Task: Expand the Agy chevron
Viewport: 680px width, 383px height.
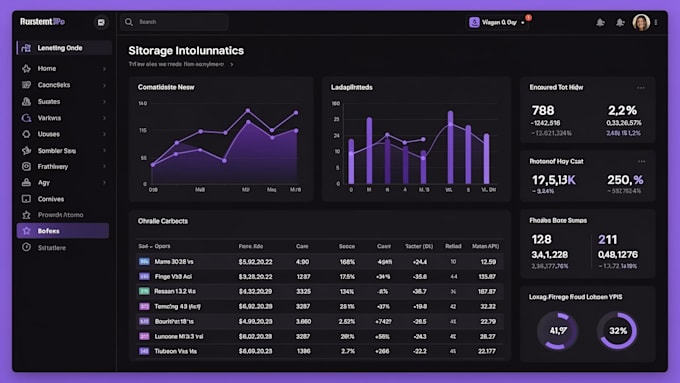Action: click(104, 183)
